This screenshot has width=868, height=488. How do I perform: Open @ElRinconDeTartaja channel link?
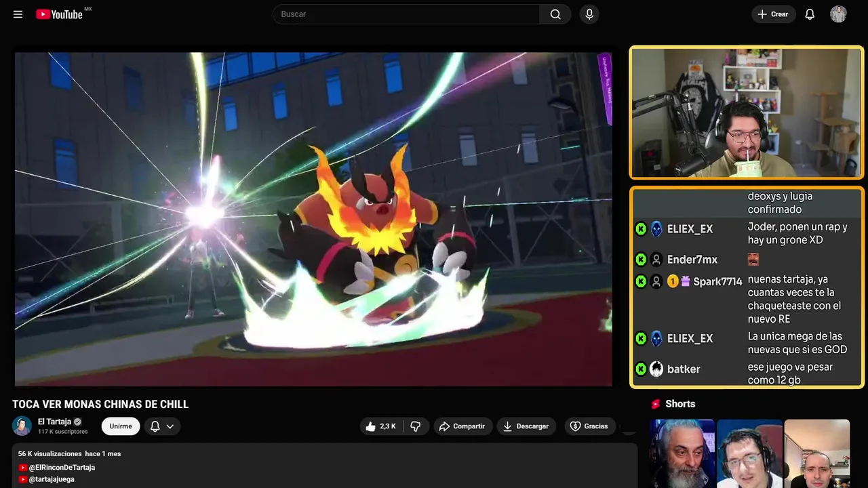tap(62, 468)
